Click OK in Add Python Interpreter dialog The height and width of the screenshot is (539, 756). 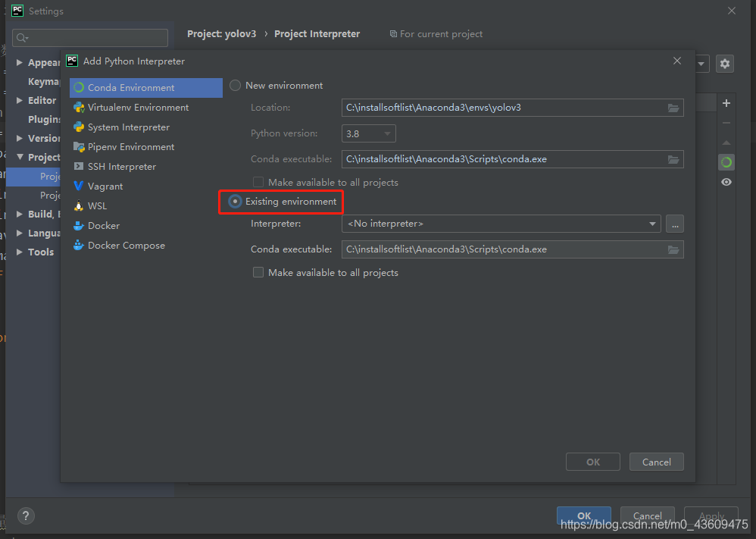[593, 462]
